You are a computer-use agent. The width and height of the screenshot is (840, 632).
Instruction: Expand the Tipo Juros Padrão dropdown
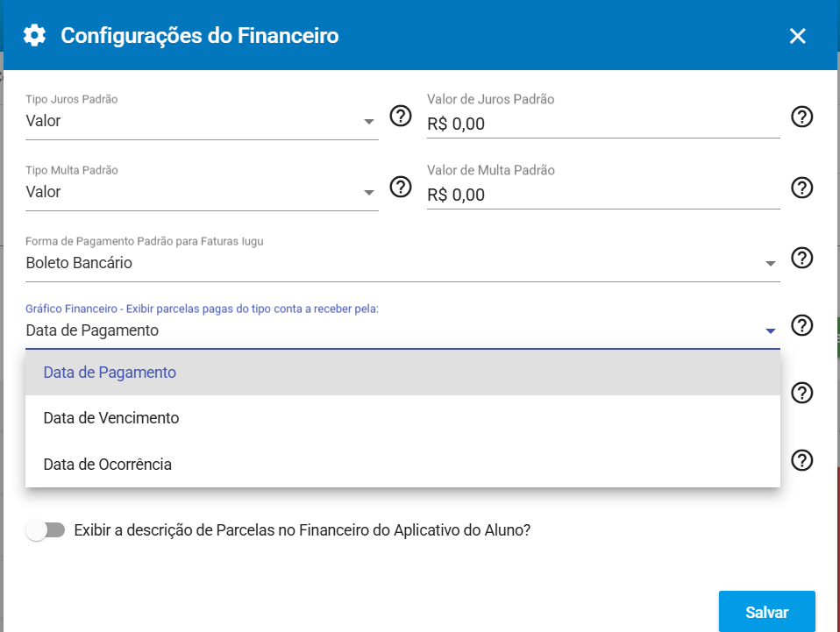click(x=369, y=122)
